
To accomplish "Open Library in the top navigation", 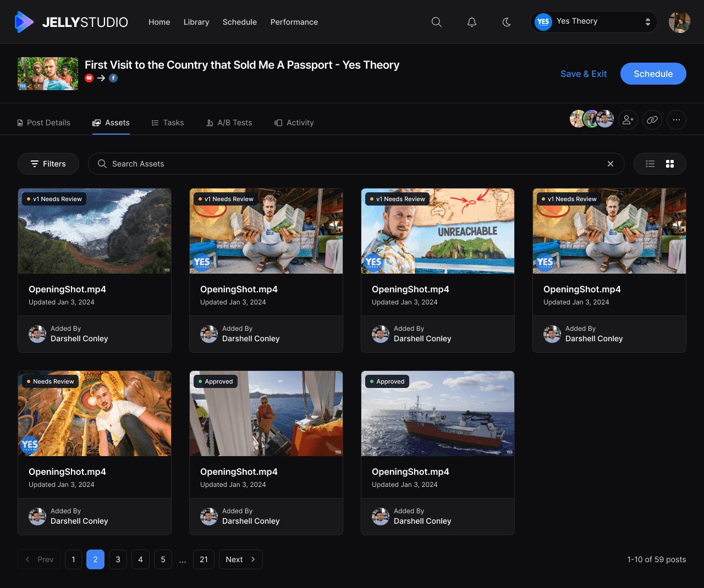I will click(x=196, y=22).
